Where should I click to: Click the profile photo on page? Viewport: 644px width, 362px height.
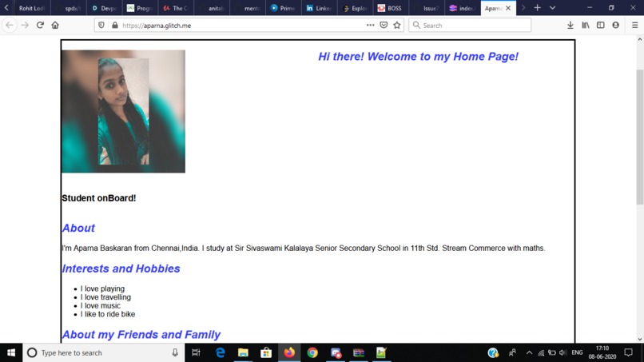123,111
